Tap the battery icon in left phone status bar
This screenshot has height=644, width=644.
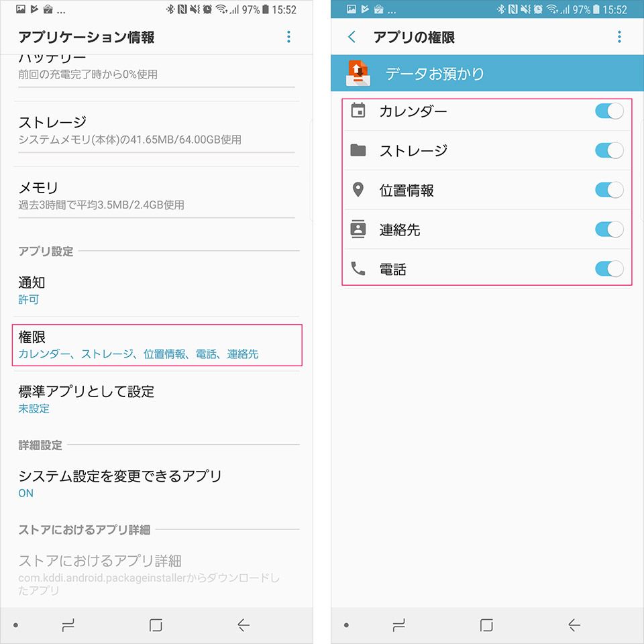click(266, 9)
